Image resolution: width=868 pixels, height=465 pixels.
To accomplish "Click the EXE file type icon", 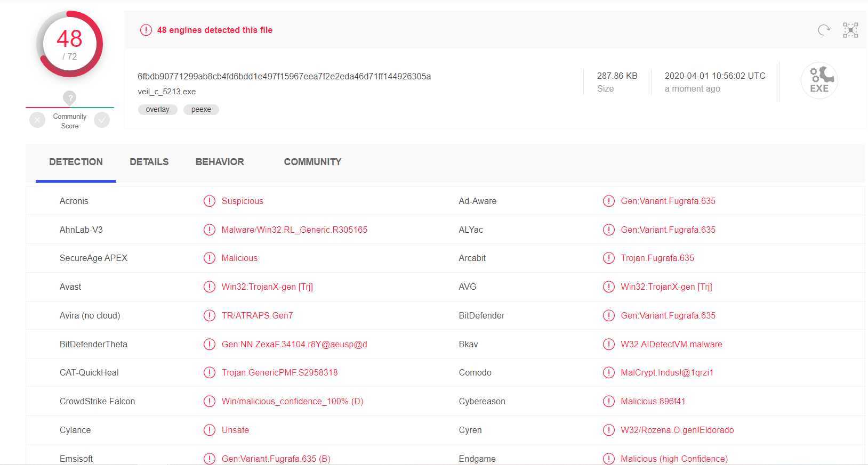I will [819, 80].
